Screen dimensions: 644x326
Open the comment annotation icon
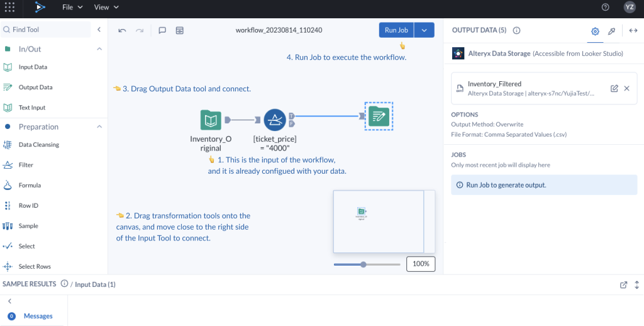(x=162, y=30)
